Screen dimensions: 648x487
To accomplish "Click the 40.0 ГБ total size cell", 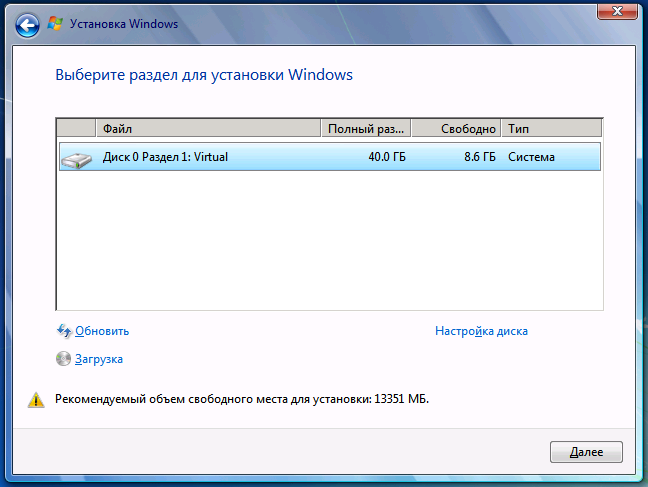I will click(386, 157).
